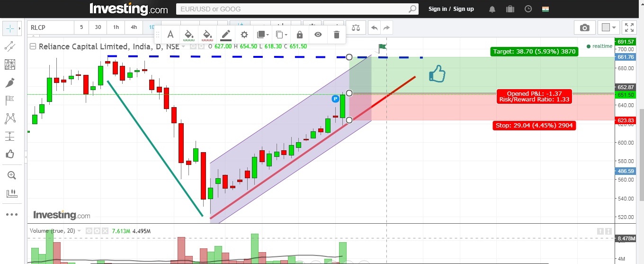
Task: Click the search magnifier icon
Action: [x=412, y=9]
